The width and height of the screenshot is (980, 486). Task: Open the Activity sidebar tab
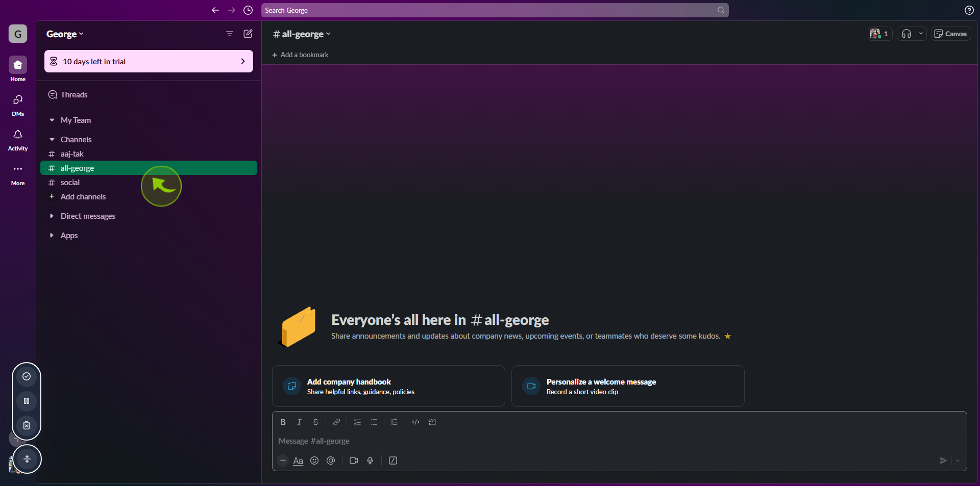(18, 139)
